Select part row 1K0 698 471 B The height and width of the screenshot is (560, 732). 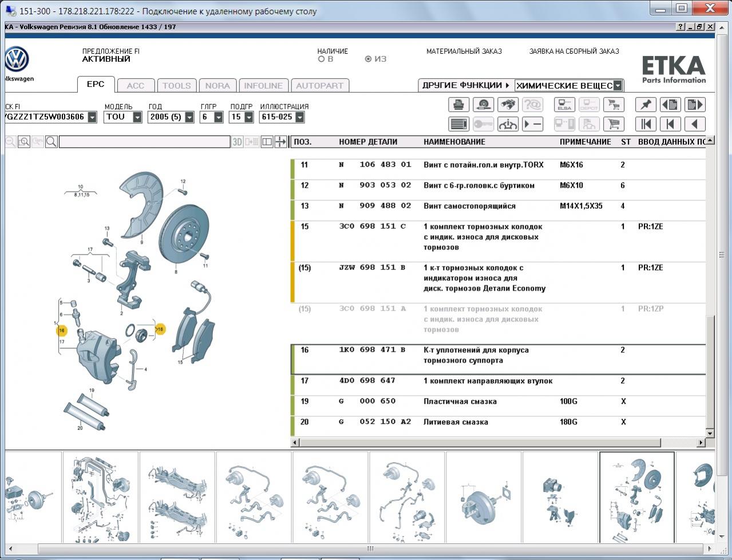(498, 359)
